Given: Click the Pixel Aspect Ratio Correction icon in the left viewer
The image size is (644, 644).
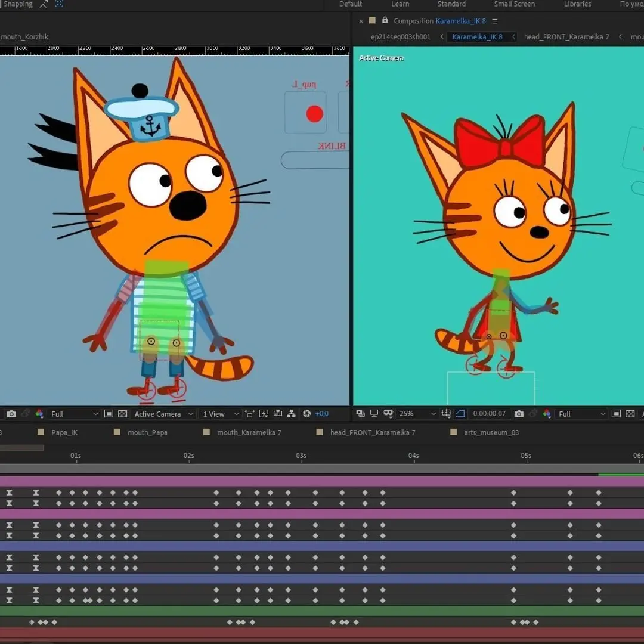Looking at the screenshot, I should point(249,414).
